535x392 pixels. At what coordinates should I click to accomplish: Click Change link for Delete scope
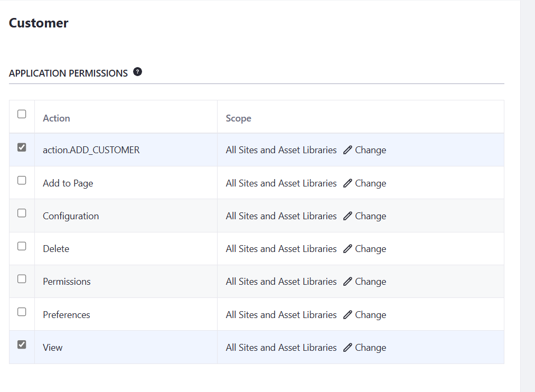point(370,249)
